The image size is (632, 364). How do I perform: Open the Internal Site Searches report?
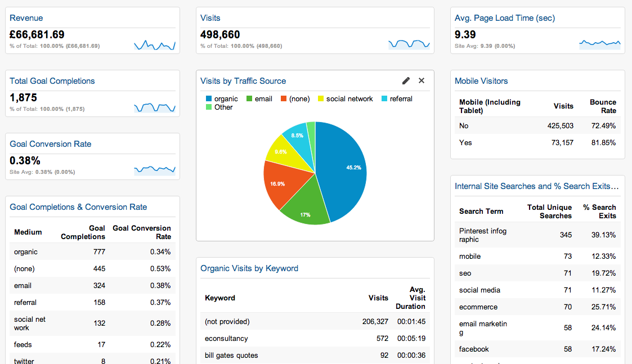click(x=537, y=186)
